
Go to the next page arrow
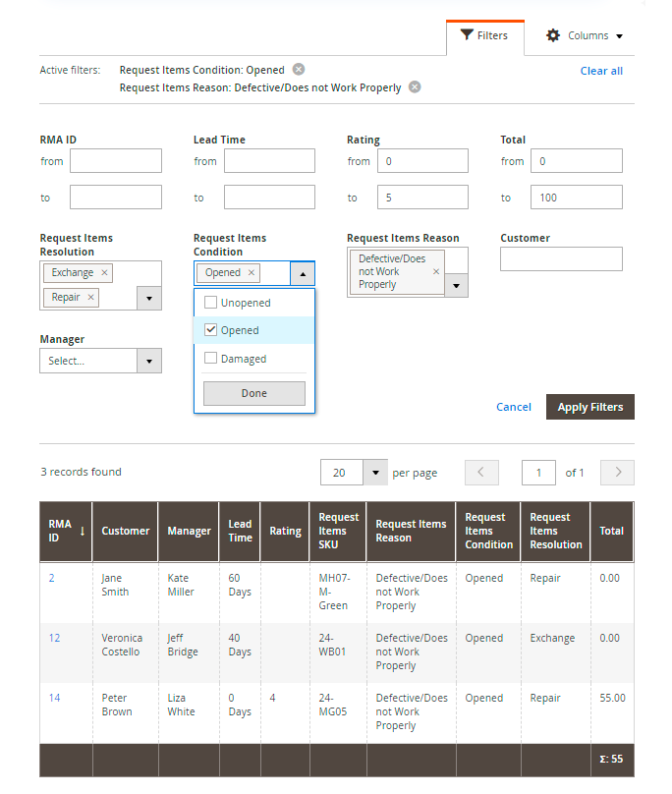pyautogui.click(x=617, y=473)
